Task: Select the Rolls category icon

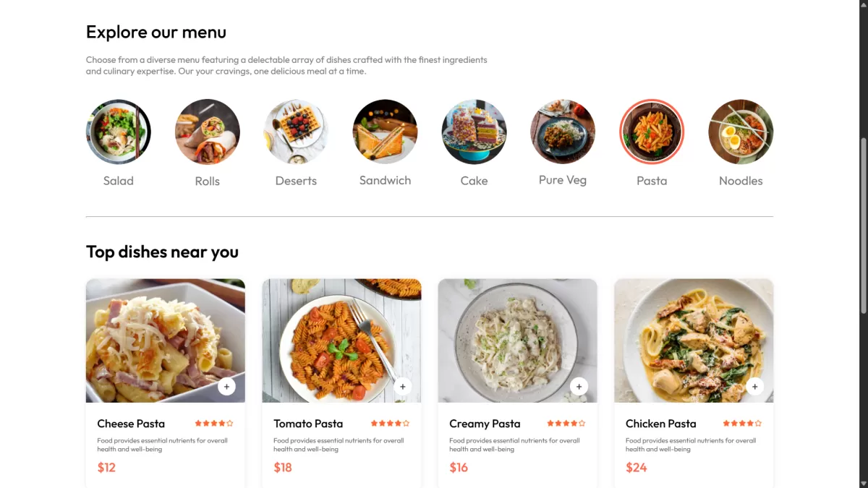Action: [x=208, y=132]
